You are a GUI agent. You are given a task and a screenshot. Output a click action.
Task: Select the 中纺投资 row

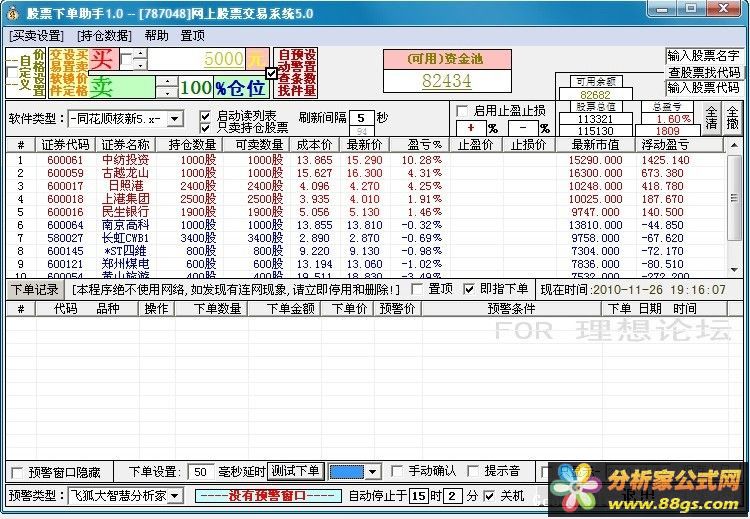coord(366,160)
